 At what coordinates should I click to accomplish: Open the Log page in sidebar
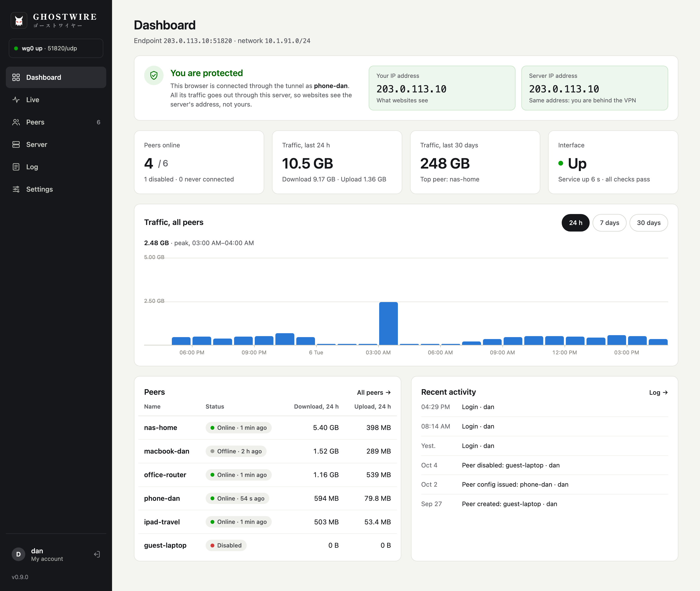56,167
